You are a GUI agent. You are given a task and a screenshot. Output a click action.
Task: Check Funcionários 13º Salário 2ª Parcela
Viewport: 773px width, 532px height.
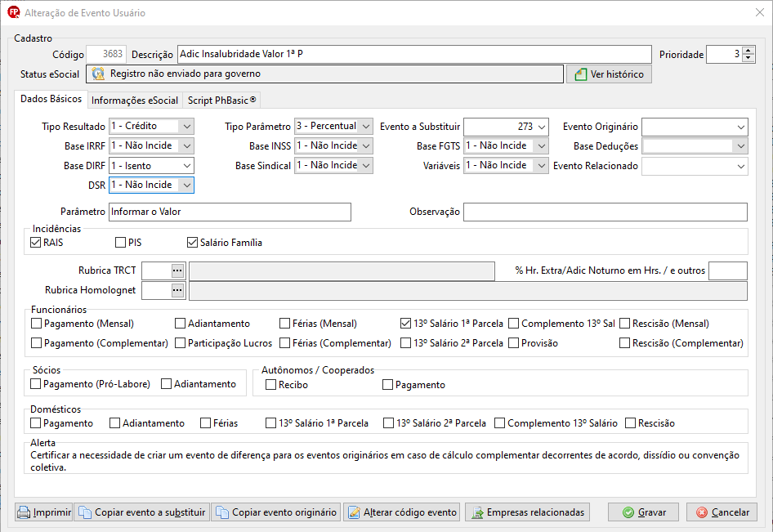click(x=405, y=343)
